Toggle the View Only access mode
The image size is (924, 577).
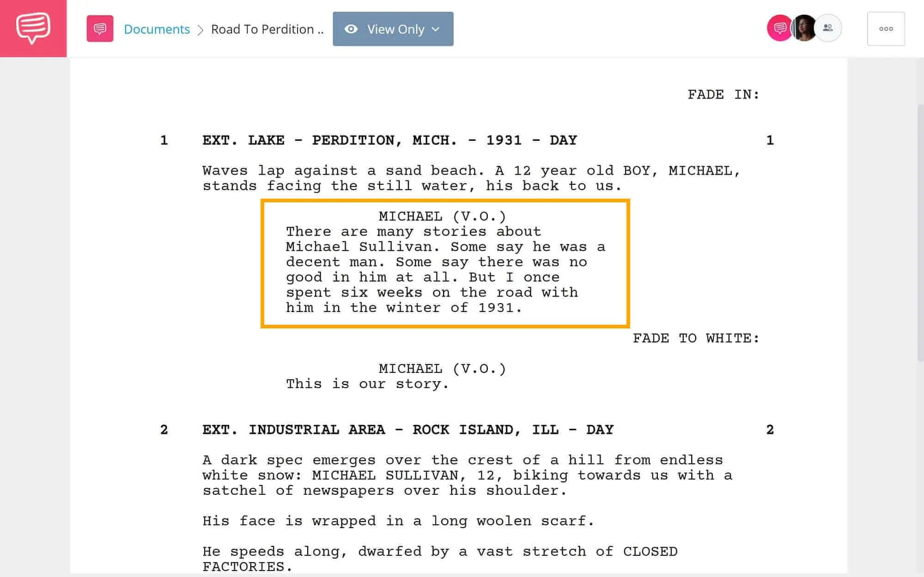coord(393,29)
